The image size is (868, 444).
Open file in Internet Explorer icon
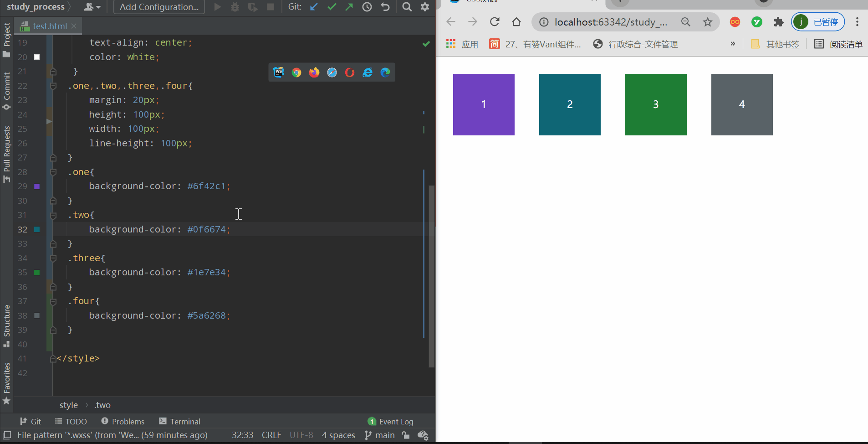(x=368, y=72)
